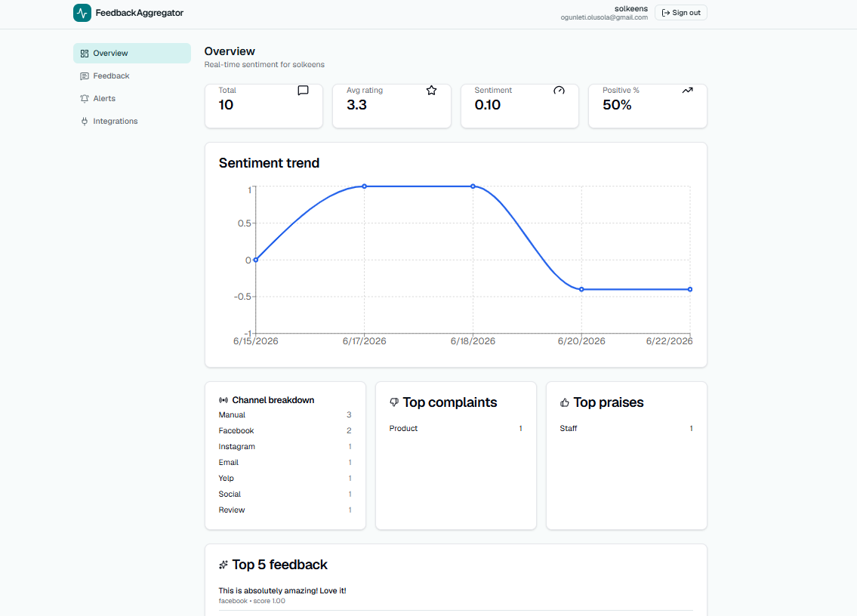Select the 6/17/2026 data point on trend chart

coord(365,186)
